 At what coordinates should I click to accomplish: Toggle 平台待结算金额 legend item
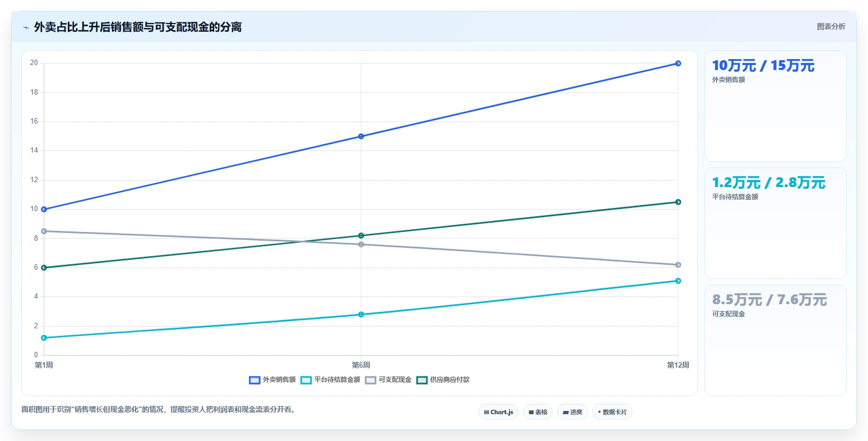pyautogui.click(x=330, y=380)
